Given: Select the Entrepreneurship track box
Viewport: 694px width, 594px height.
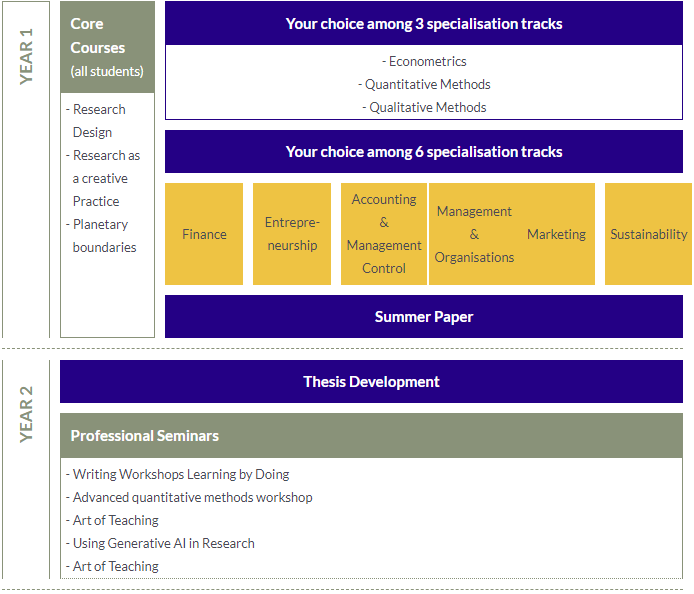Looking at the screenshot, I should coord(292,234).
